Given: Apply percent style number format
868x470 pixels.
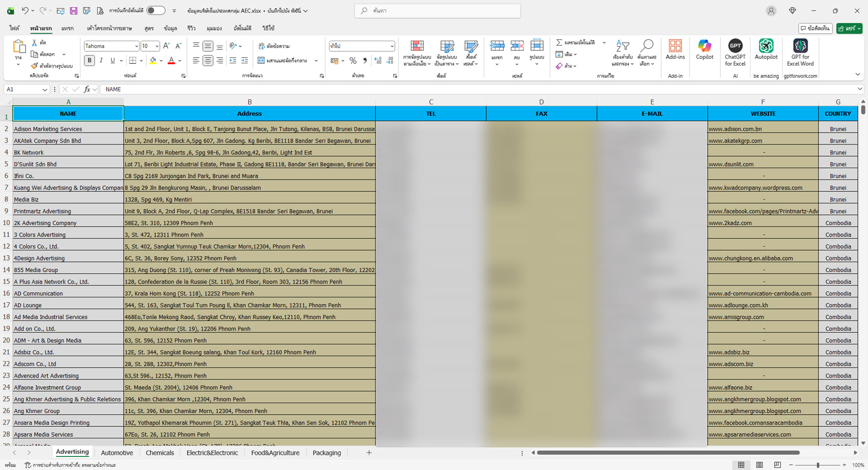Looking at the screenshot, I should pyautogui.click(x=353, y=61).
